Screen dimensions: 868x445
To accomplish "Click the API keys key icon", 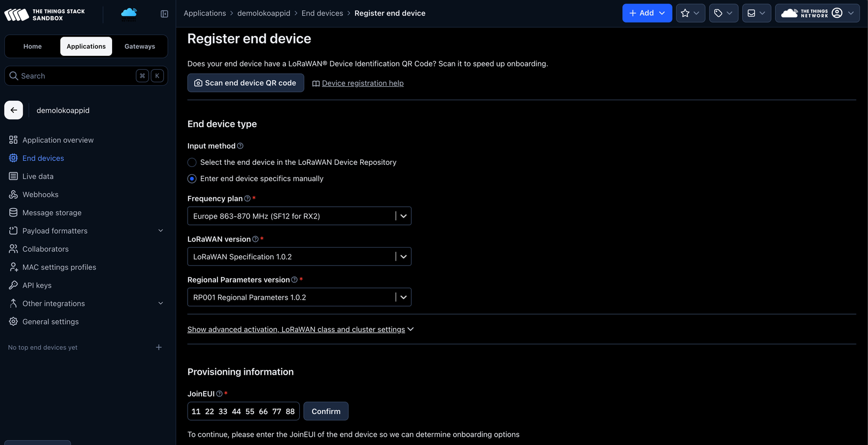I will [13, 285].
